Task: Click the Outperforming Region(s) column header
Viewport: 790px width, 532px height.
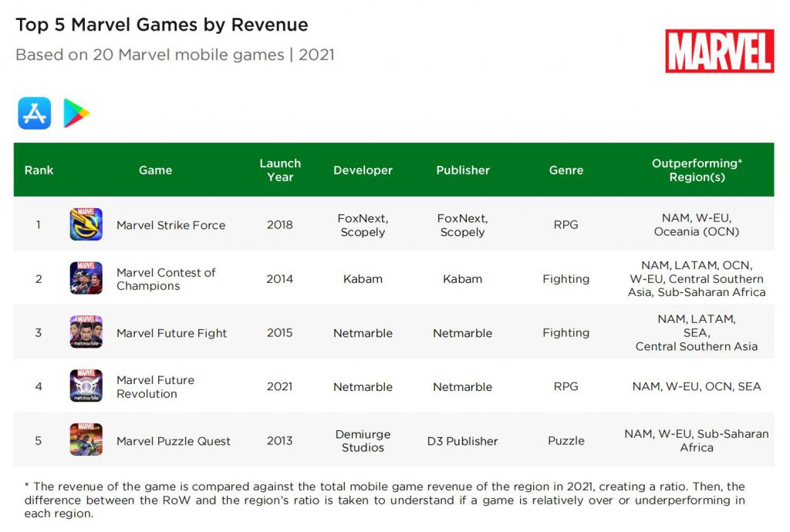Action: tap(696, 170)
